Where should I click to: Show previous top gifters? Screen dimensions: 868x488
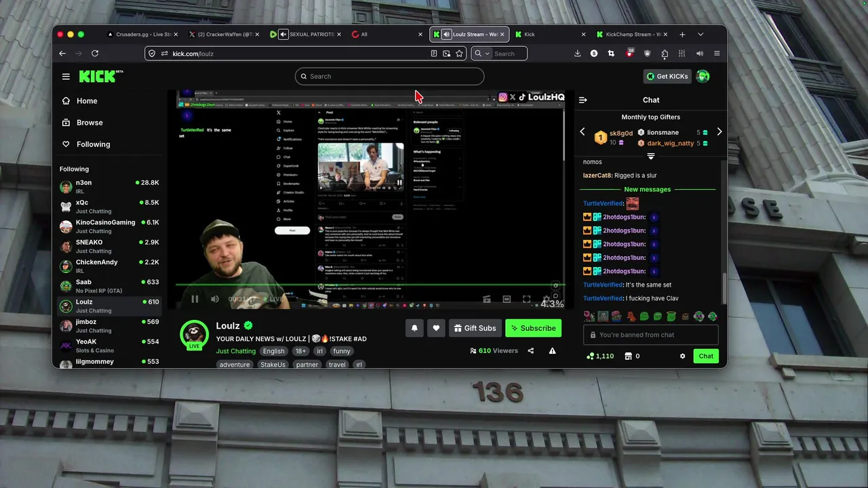[583, 132]
